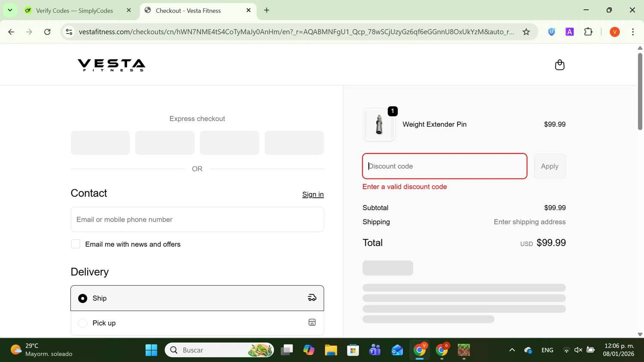The width and height of the screenshot is (644, 362).
Task: Click scrollbar down arrow
Action: [x=640, y=334]
